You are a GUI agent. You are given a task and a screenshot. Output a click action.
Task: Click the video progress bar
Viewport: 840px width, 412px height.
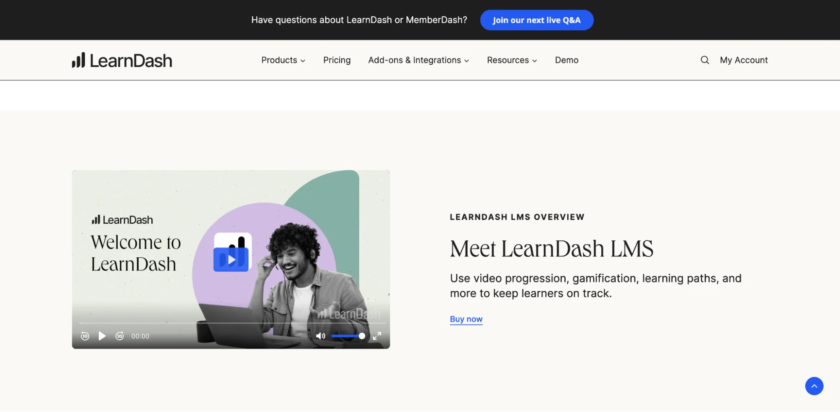(x=230, y=323)
